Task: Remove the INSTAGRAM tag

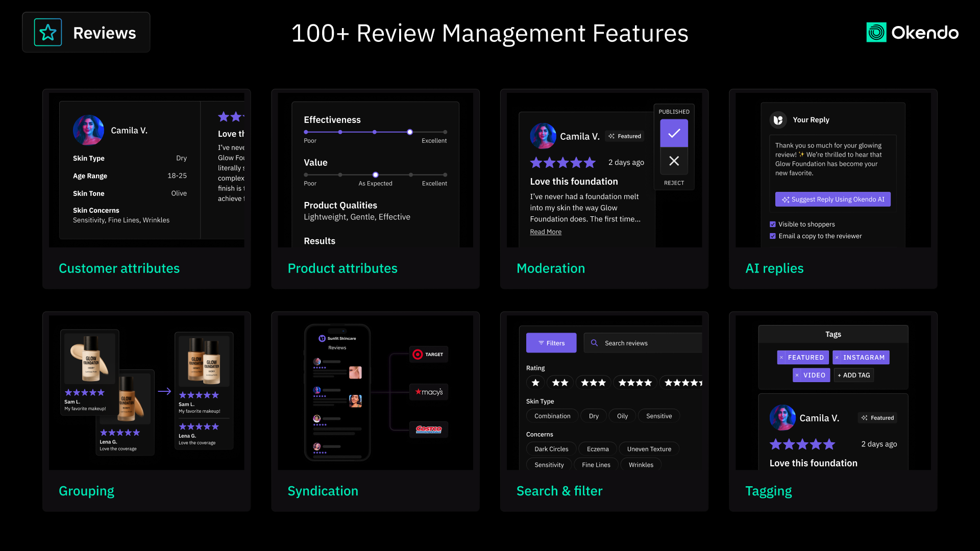Action: coord(837,358)
